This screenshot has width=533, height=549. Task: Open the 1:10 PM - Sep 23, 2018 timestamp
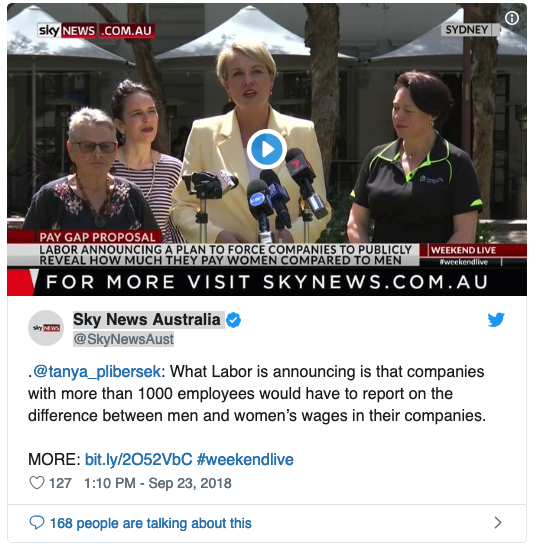tap(158, 483)
